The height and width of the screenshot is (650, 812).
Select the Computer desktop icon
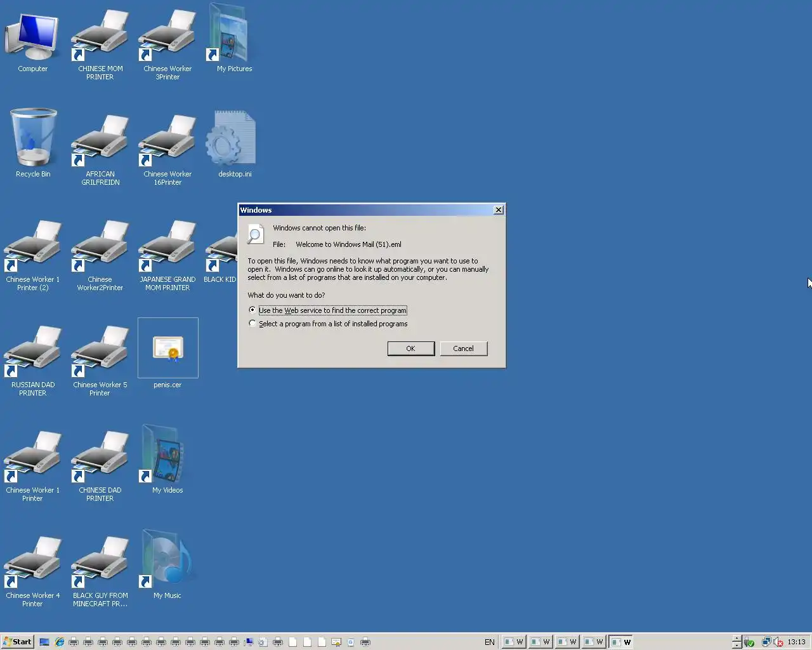click(x=32, y=41)
